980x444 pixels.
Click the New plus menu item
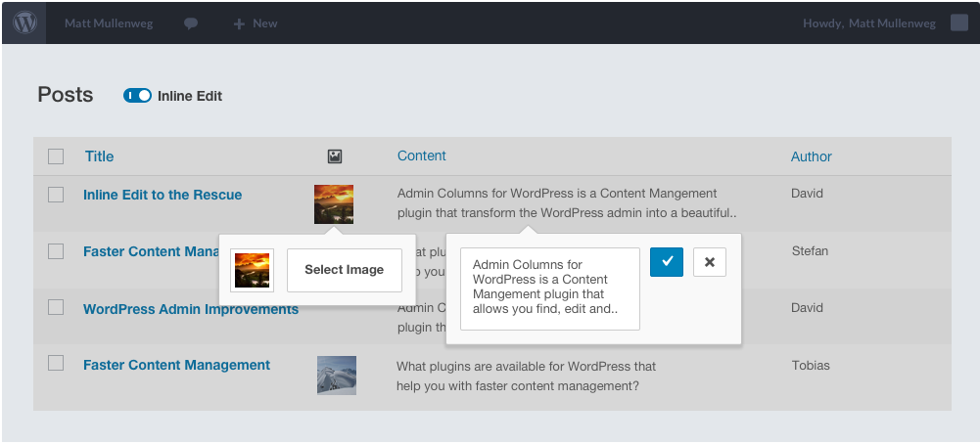(x=255, y=23)
